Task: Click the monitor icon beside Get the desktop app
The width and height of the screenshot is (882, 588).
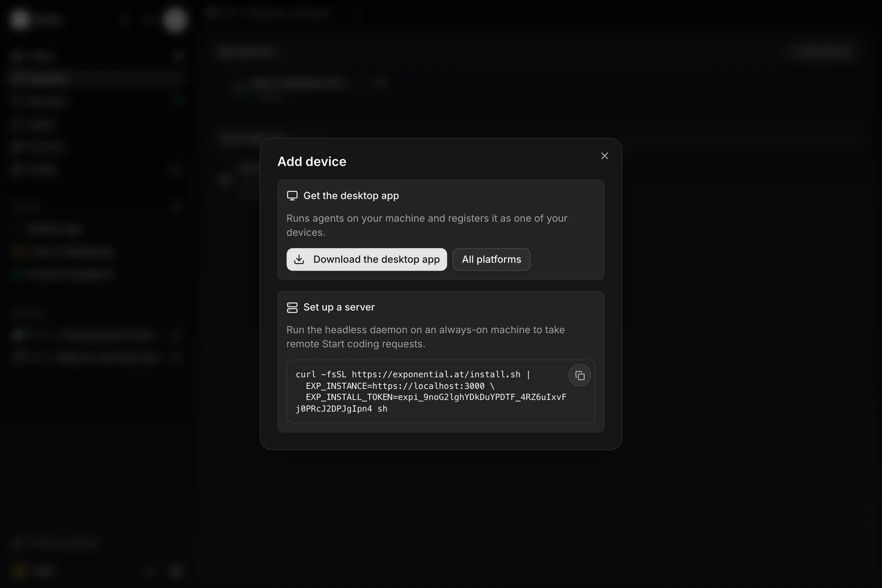Action: 292,196
